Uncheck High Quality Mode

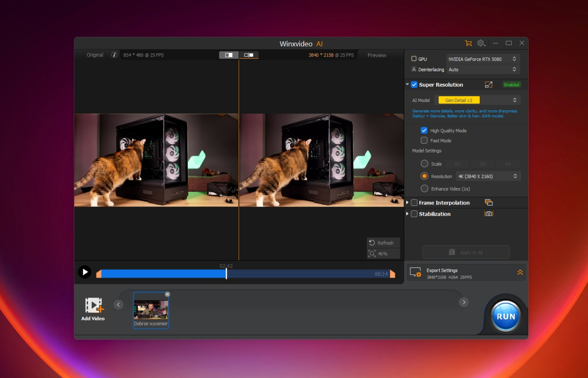point(424,130)
